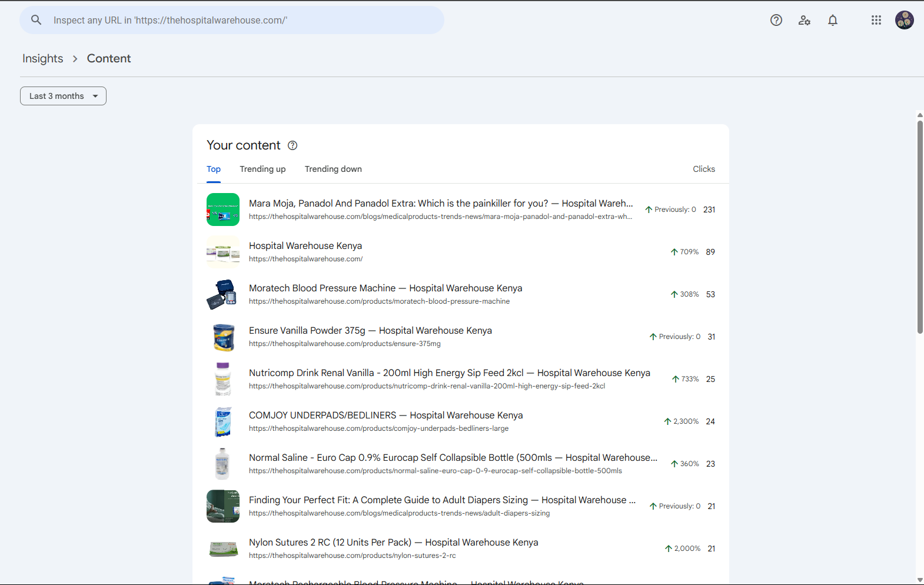Open the Adult Diapers Sizing guide row
This screenshot has width=924, height=585.
(461, 506)
